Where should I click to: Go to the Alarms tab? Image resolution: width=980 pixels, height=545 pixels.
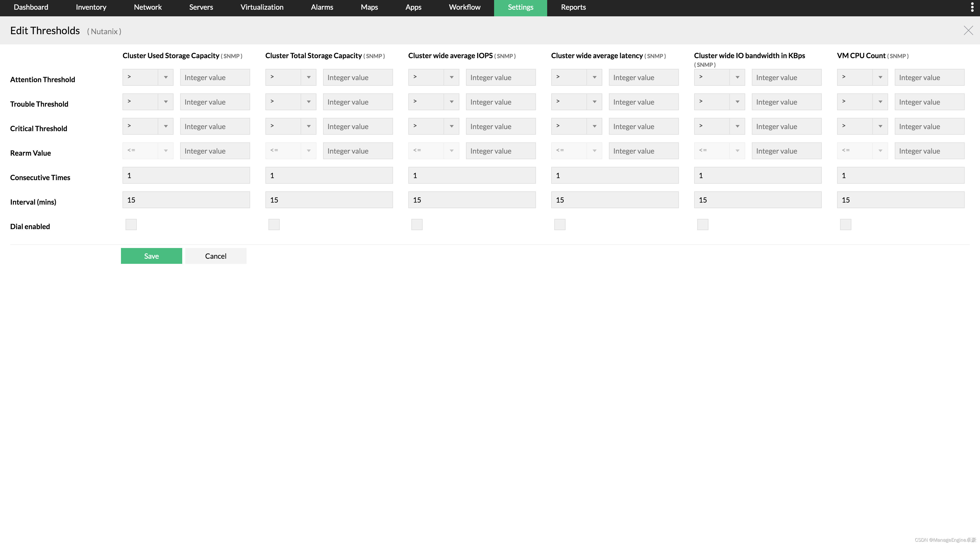click(322, 7)
